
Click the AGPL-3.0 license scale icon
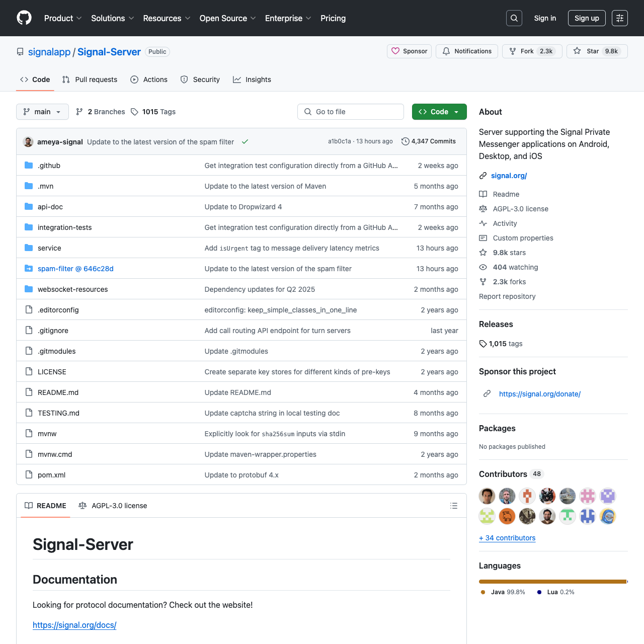click(483, 209)
